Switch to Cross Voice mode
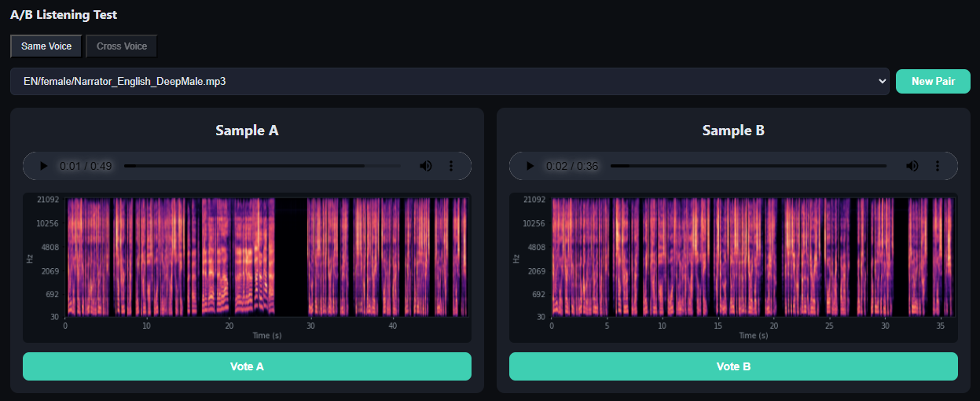 coord(122,46)
